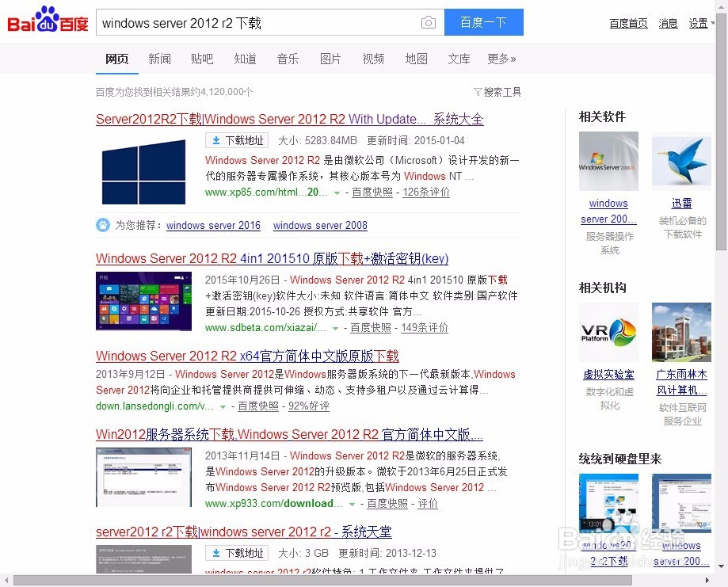Click the Baidu logo
The image size is (728, 587).
(x=48, y=21)
